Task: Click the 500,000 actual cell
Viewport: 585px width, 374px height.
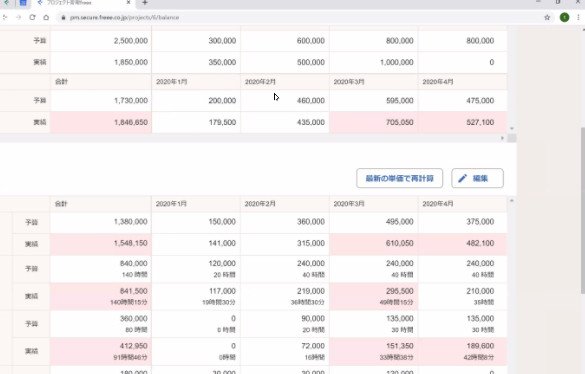Action: (285, 62)
